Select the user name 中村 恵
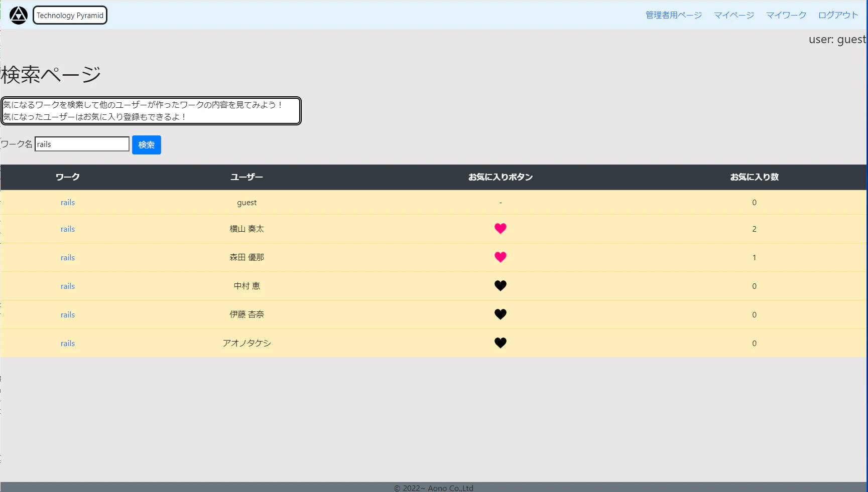The image size is (868, 492). [x=246, y=286]
